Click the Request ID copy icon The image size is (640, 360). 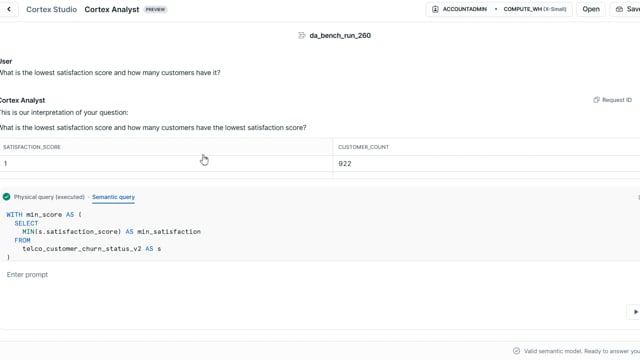tap(596, 100)
